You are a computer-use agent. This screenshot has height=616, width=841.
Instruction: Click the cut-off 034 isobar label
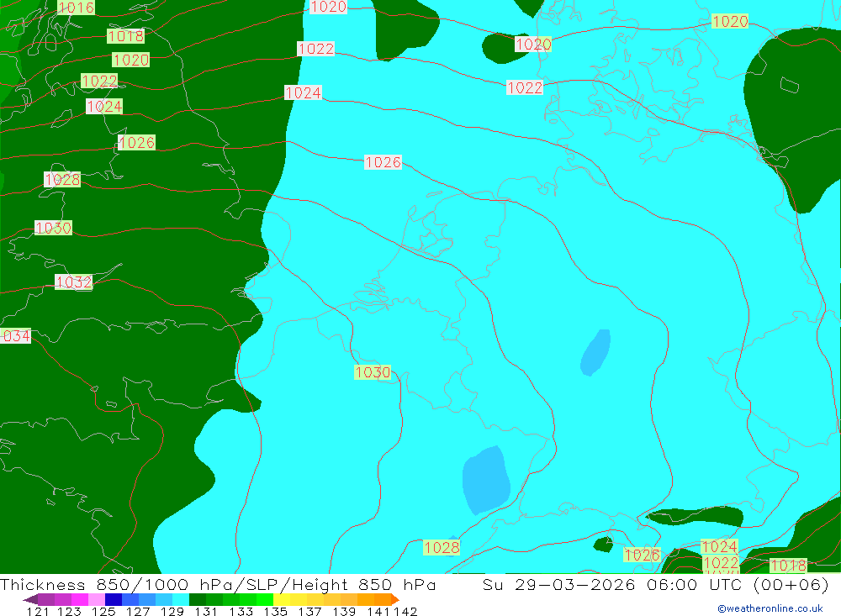tap(15, 336)
